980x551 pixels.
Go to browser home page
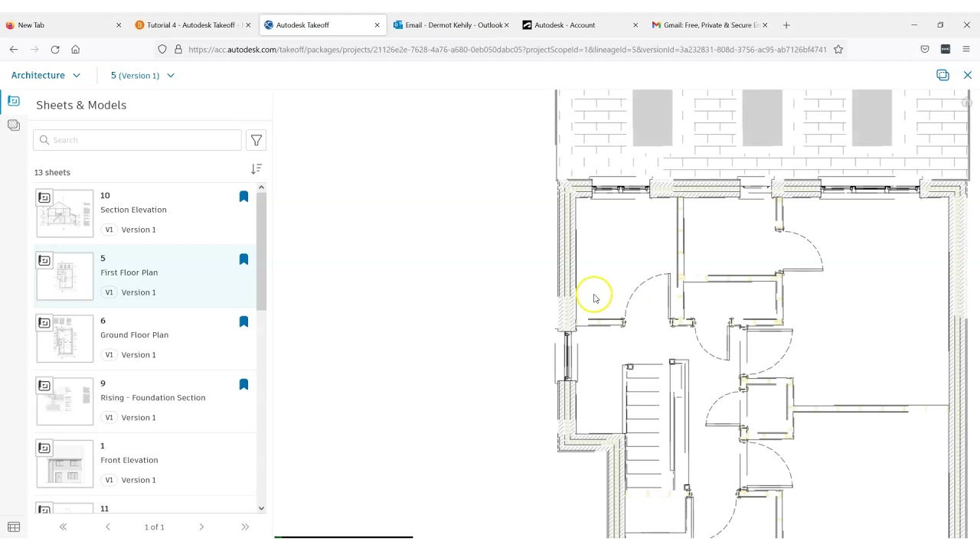pyautogui.click(x=75, y=50)
